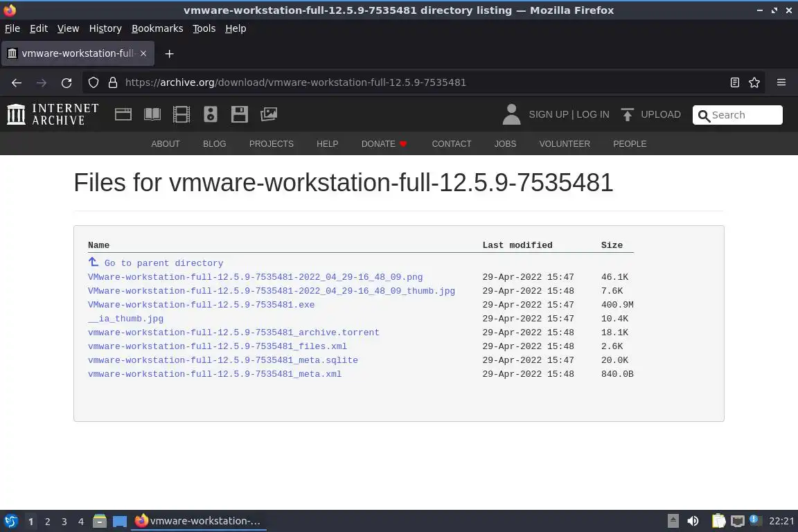Click the UPLOAD text link

tap(661, 114)
